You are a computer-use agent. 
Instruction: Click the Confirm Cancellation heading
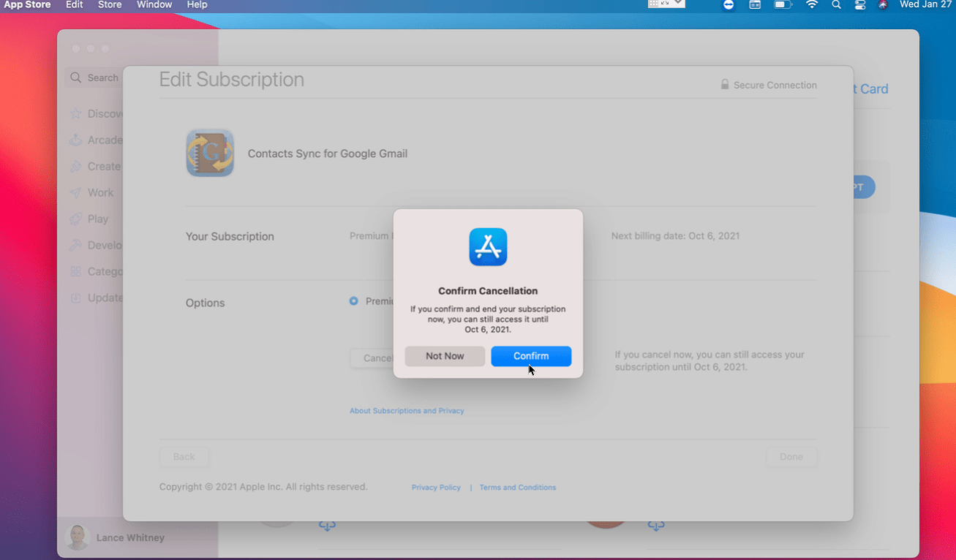point(488,291)
